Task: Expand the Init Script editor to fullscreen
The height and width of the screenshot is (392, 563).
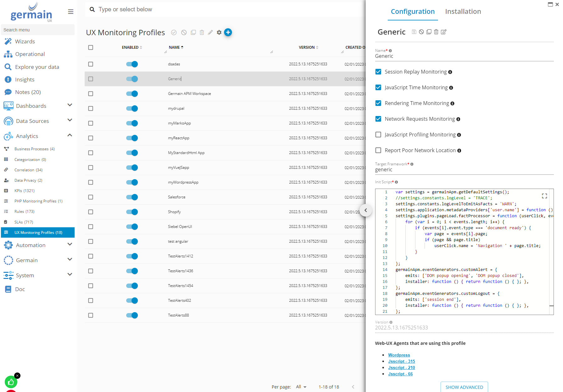Action: pyautogui.click(x=544, y=196)
